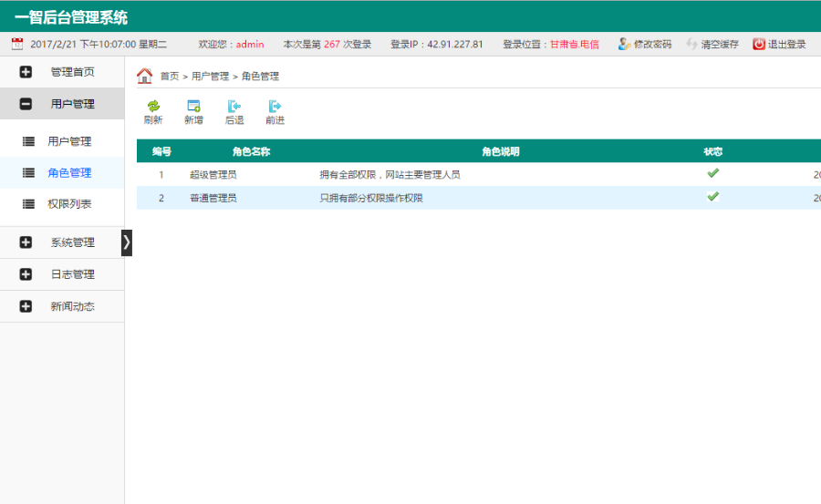The height and width of the screenshot is (504, 821).
Task: Click the 状态 column header
Action: [x=713, y=152]
